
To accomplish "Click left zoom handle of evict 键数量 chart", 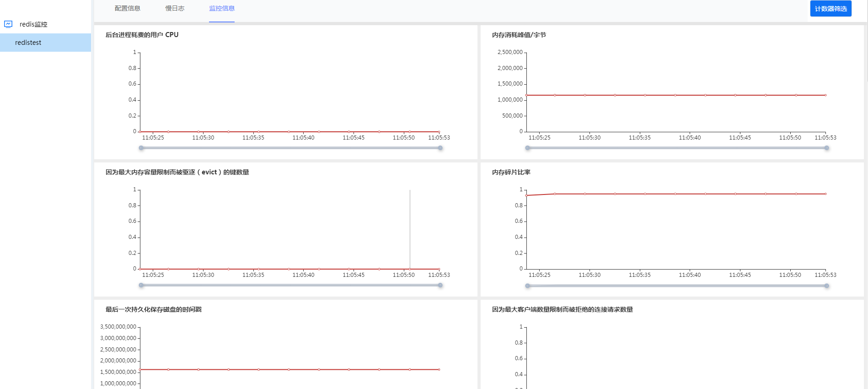I will (x=141, y=285).
